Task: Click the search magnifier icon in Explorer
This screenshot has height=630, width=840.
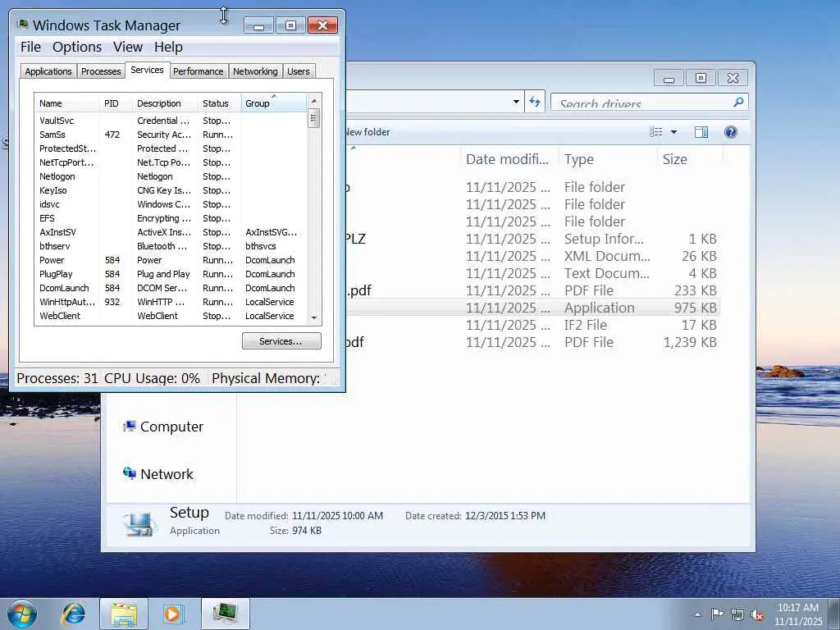Action: (738, 101)
